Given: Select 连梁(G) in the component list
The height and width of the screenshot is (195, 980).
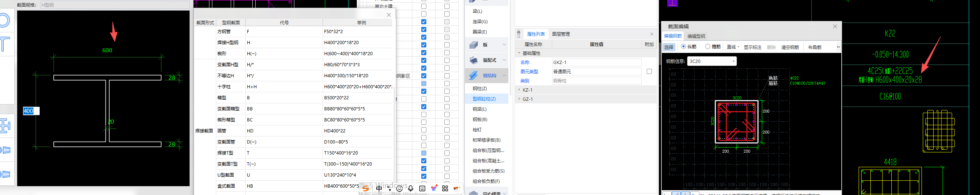Looking at the screenshot, I should click(487, 21).
